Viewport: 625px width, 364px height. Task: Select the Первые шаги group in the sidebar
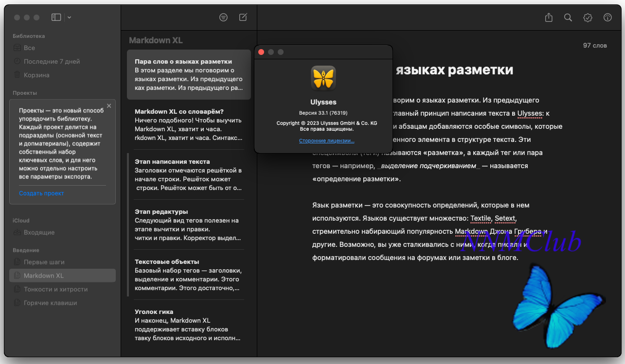[62, 262]
